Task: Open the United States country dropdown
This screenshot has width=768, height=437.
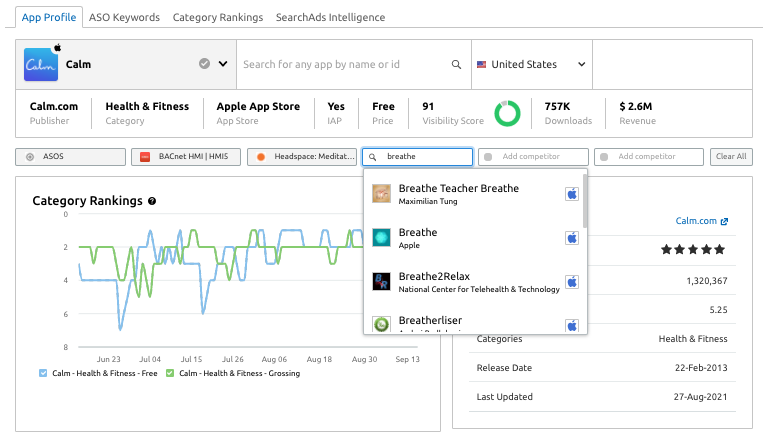Action: point(532,64)
